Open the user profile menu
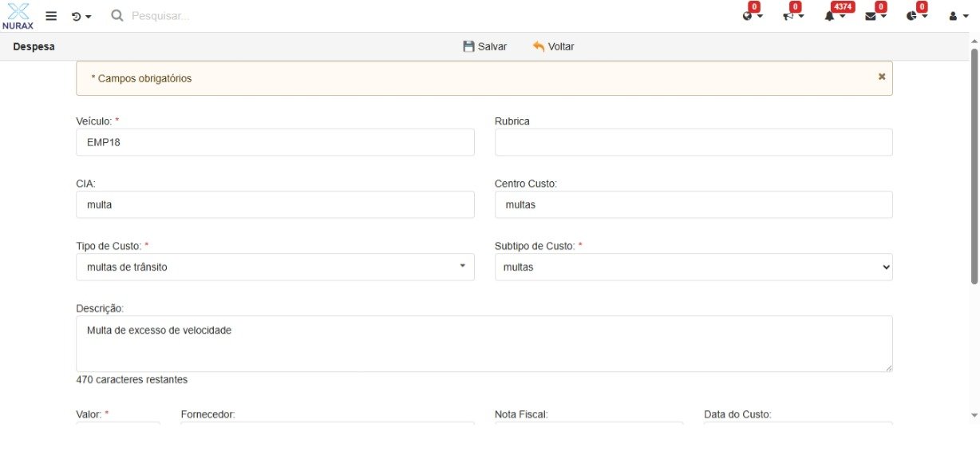This screenshot has width=980, height=471. click(958, 16)
